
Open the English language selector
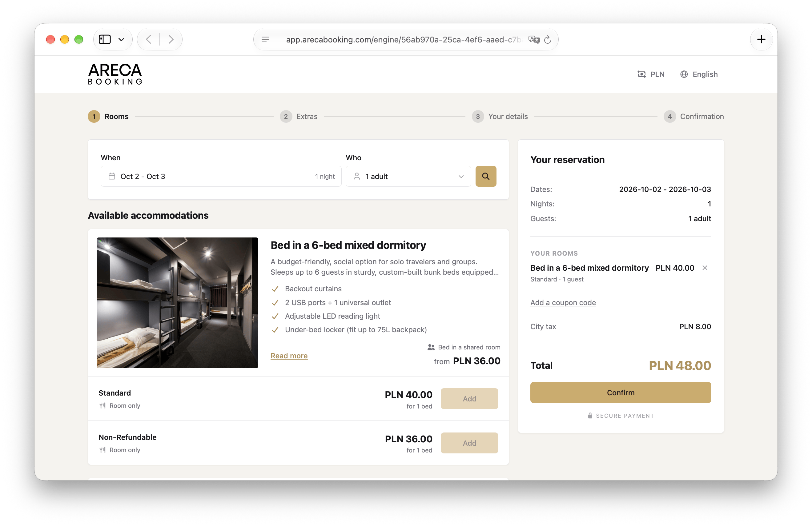pyautogui.click(x=699, y=74)
